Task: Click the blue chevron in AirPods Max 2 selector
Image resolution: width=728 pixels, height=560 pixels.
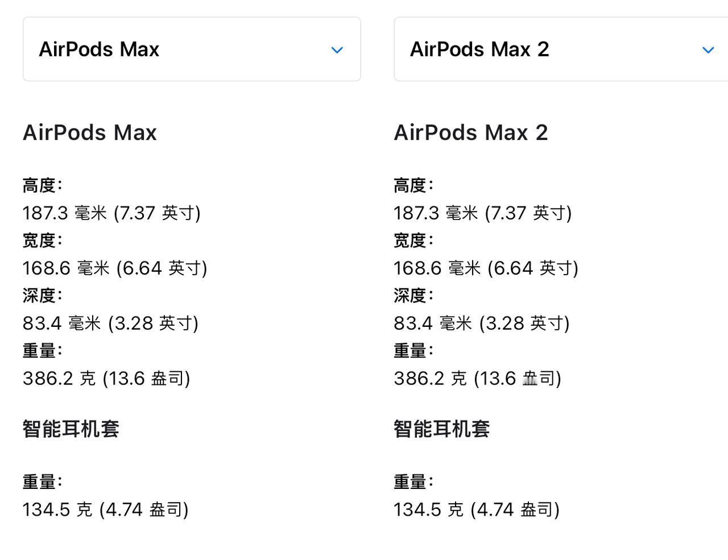Action: click(708, 50)
